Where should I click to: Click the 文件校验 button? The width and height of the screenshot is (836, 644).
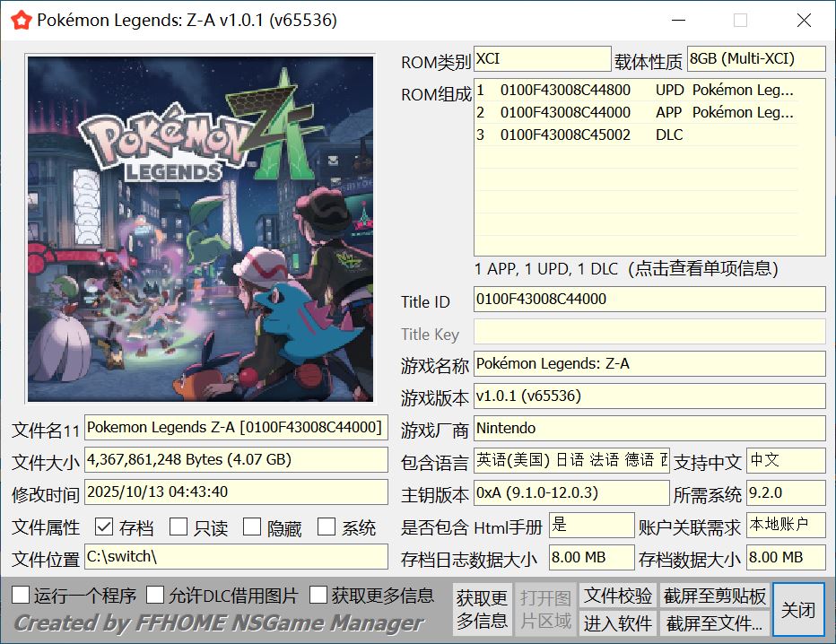pos(618,596)
